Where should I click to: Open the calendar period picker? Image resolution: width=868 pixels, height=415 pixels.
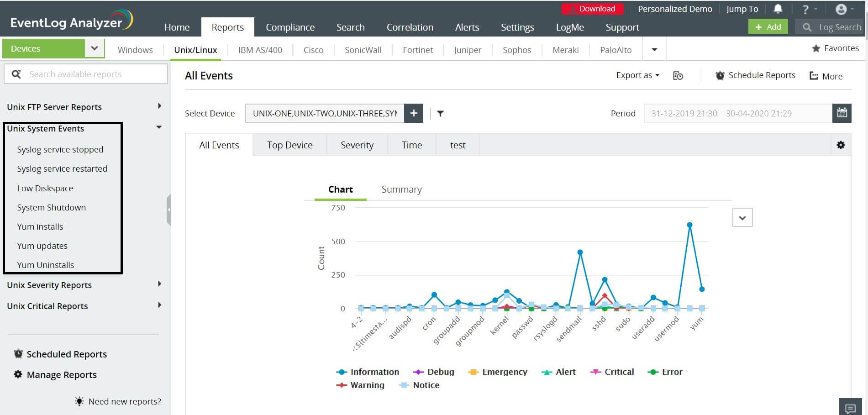842,113
